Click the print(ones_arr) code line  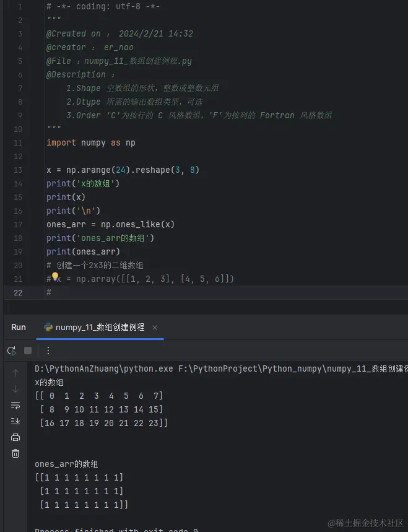[x=84, y=251]
